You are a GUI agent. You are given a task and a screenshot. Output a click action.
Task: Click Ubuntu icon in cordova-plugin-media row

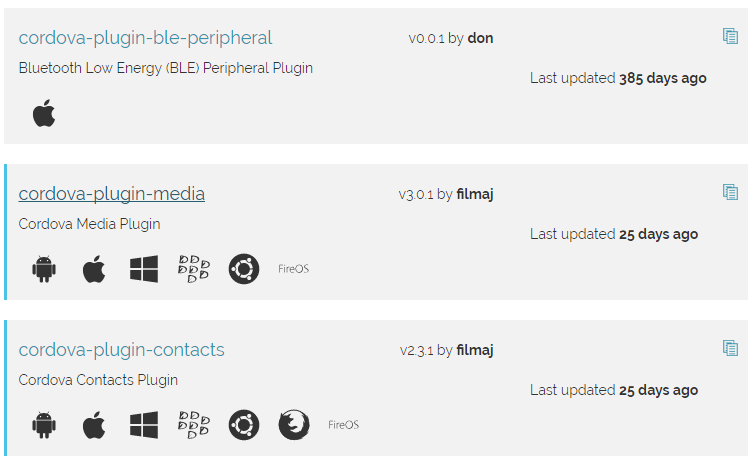point(244,269)
